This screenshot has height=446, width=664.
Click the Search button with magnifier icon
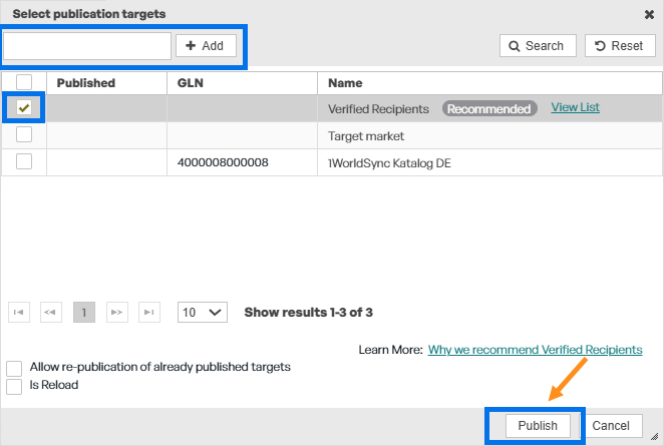538,45
